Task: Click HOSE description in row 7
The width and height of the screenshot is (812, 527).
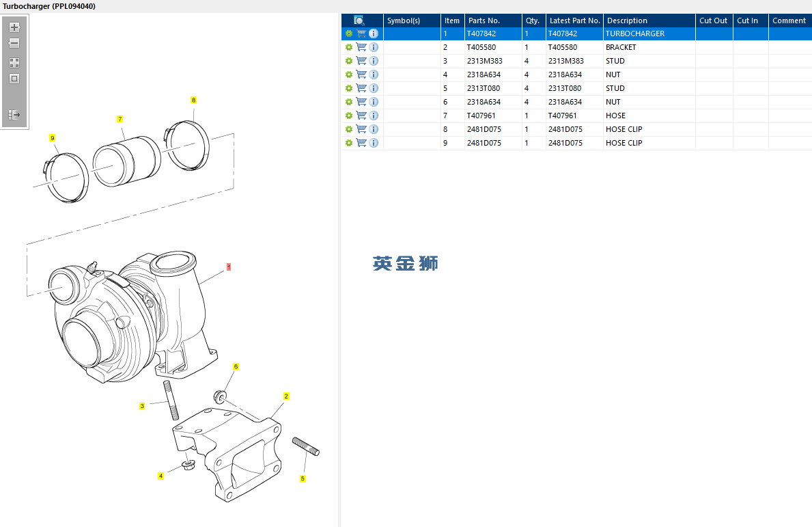Action: click(616, 116)
